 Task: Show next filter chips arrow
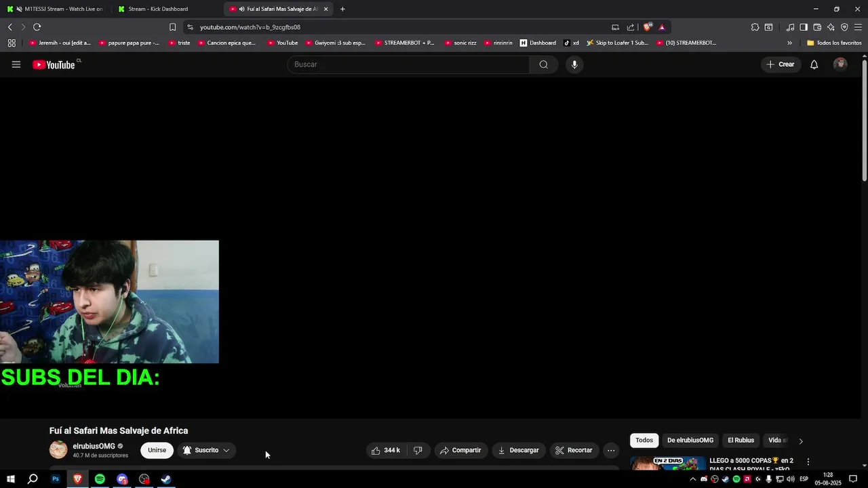tap(801, 441)
